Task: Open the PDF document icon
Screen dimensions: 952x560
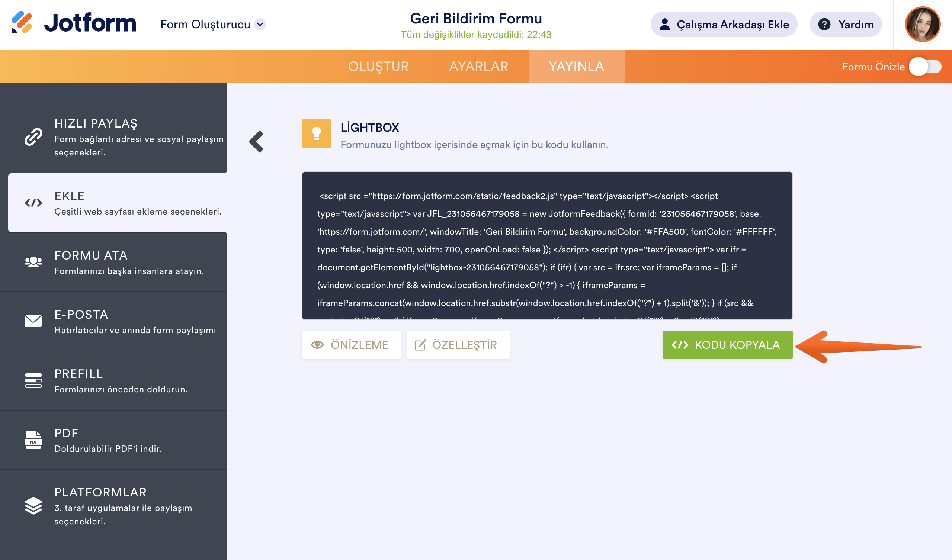Action: pyautogui.click(x=33, y=440)
